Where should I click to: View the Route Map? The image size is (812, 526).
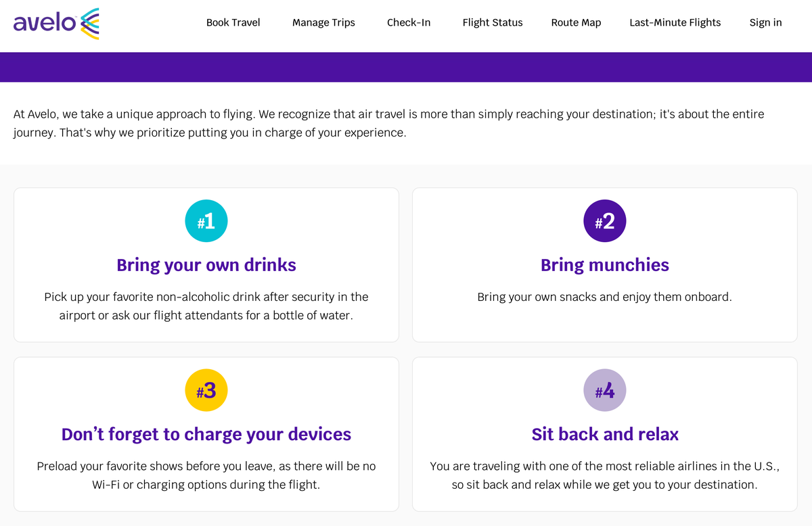pos(576,22)
